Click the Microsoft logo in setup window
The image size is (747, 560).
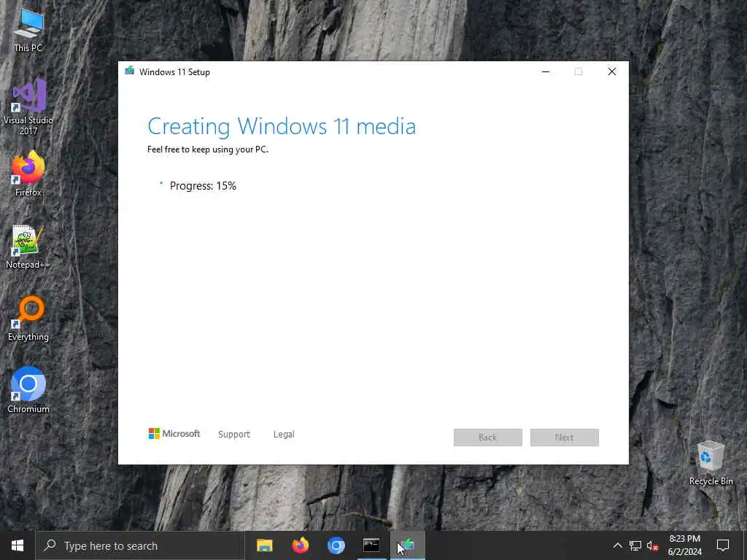174,434
